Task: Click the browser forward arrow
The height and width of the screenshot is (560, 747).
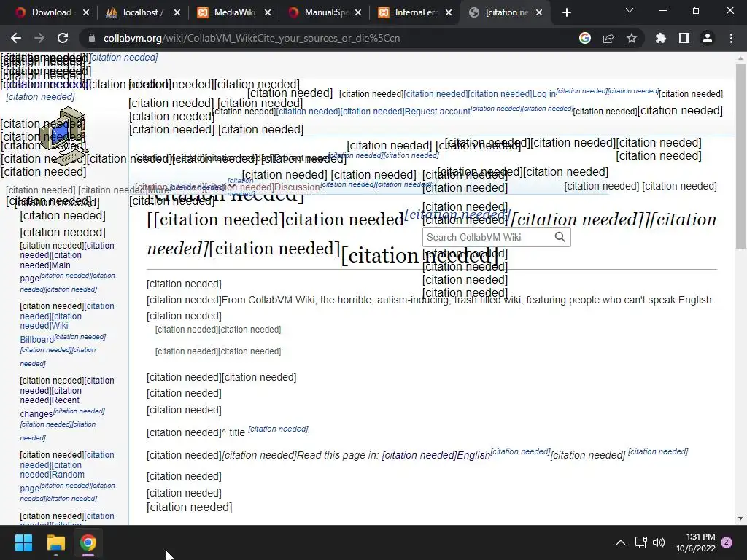Action: pos(39,38)
